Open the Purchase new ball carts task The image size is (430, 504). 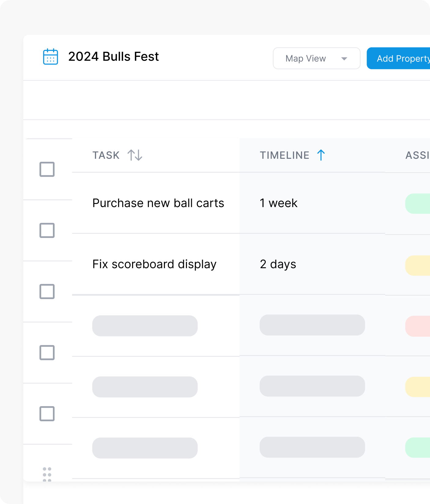pos(158,203)
